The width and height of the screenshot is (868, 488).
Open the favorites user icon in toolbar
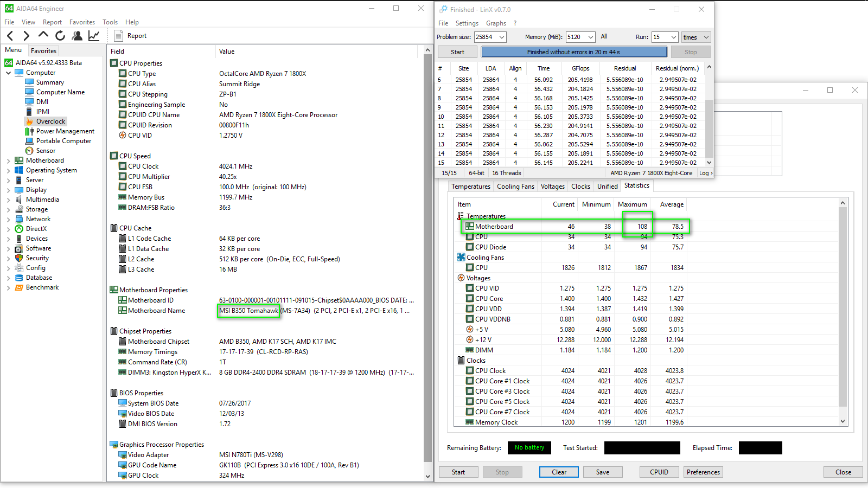[77, 36]
